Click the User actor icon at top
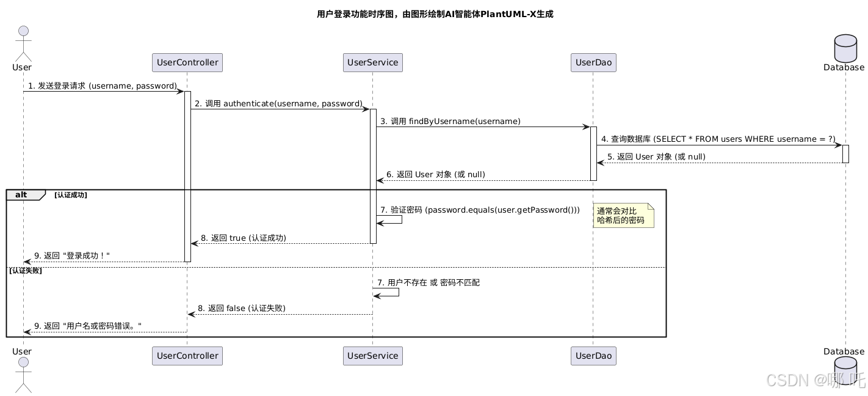868x396 pixels. (23, 43)
